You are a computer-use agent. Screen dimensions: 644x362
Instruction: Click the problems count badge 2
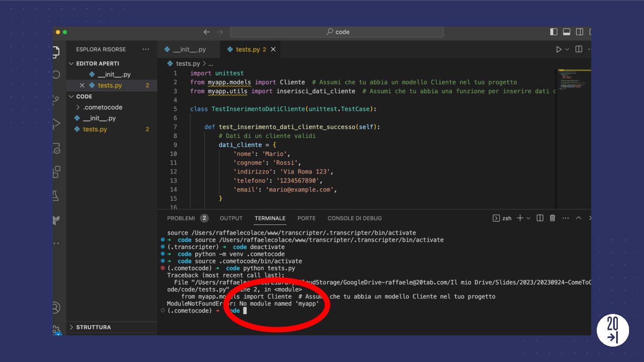[x=204, y=218]
